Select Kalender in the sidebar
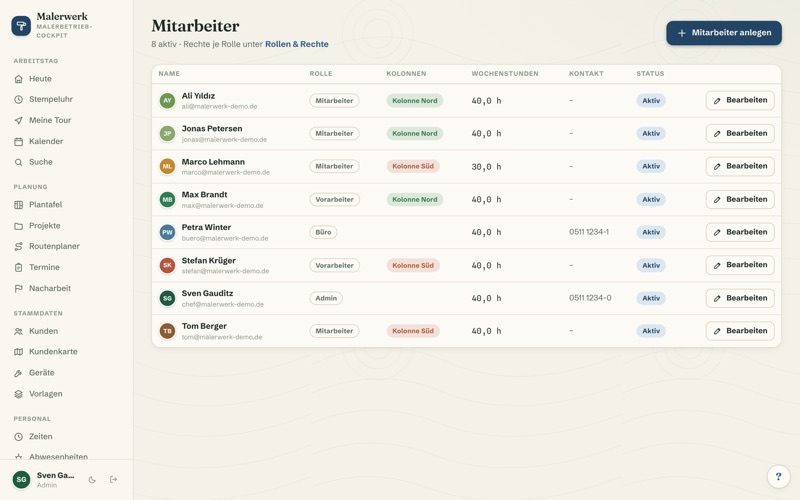The width and height of the screenshot is (800, 500). (66, 141)
